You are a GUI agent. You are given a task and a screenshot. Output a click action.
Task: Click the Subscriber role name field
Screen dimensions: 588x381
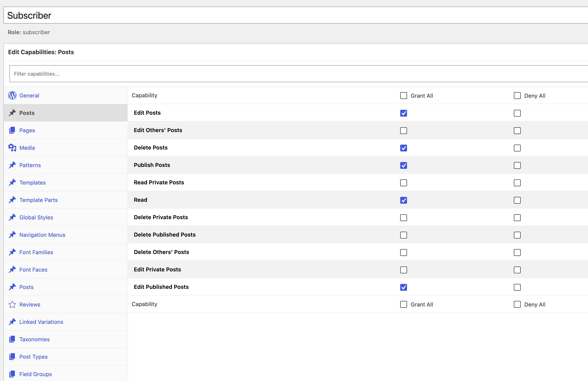click(296, 15)
